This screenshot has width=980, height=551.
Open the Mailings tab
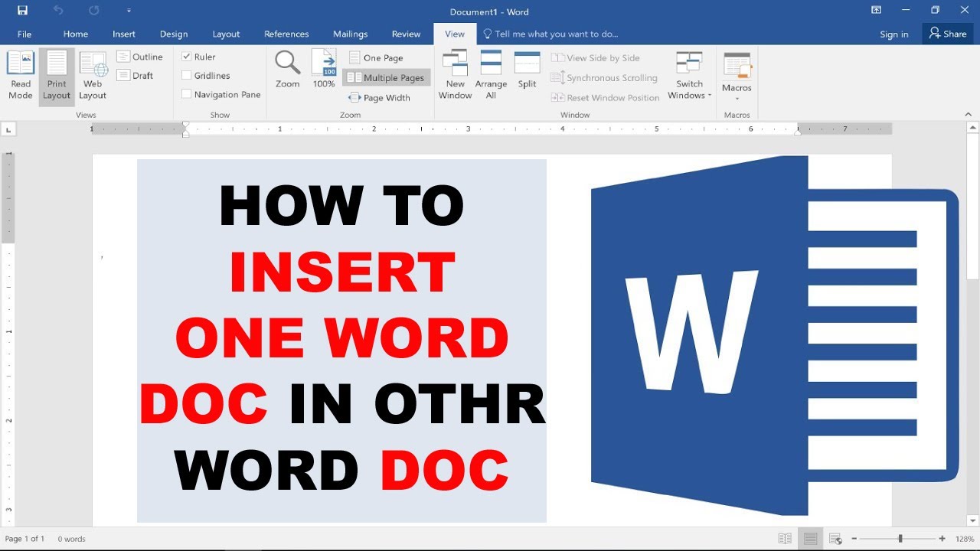point(351,34)
